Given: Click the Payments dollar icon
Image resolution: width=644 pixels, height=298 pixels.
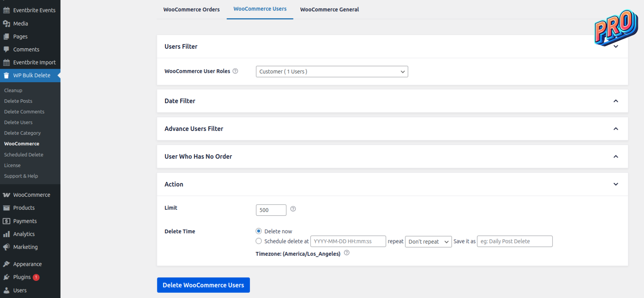Looking at the screenshot, I should coord(6,221).
